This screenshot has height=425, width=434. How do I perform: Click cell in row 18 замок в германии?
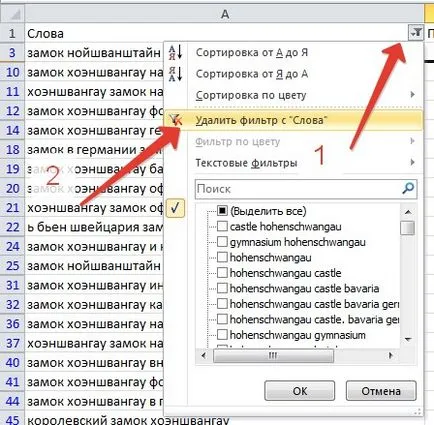[x=94, y=149]
